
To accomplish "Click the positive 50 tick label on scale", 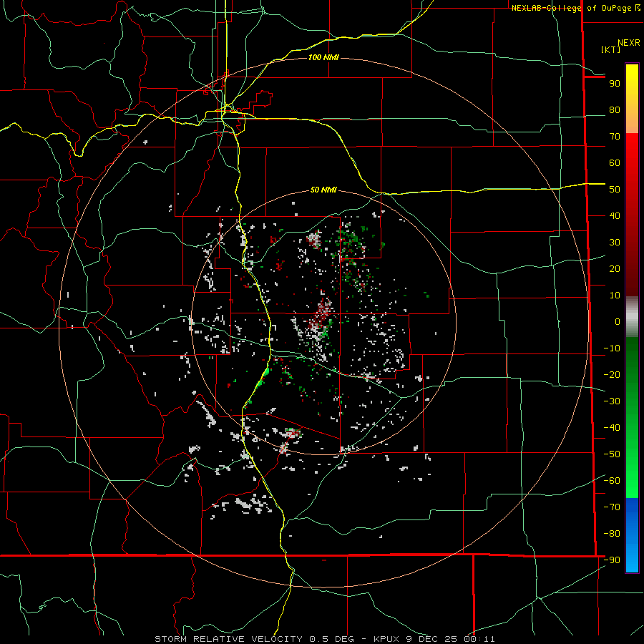I will (615, 190).
